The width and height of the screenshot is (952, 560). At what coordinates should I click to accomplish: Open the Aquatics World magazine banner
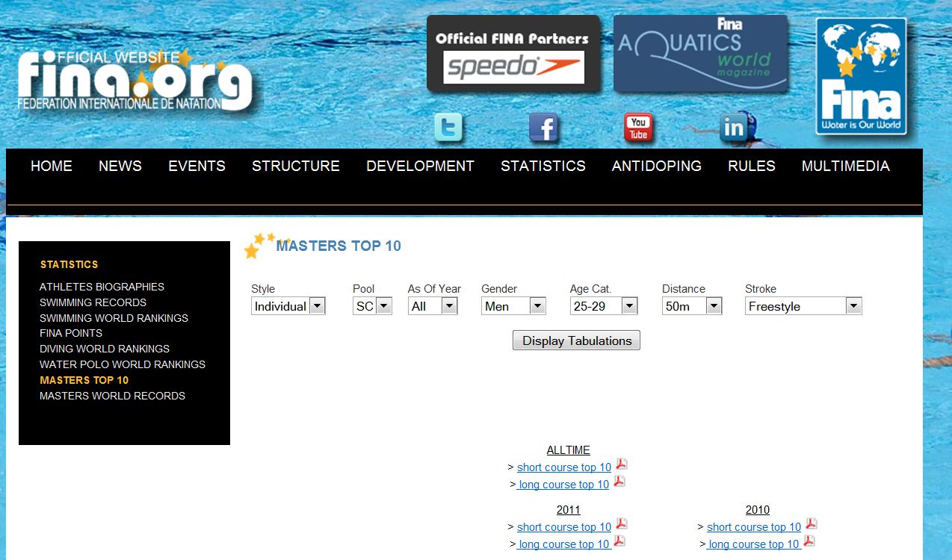click(700, 54)
